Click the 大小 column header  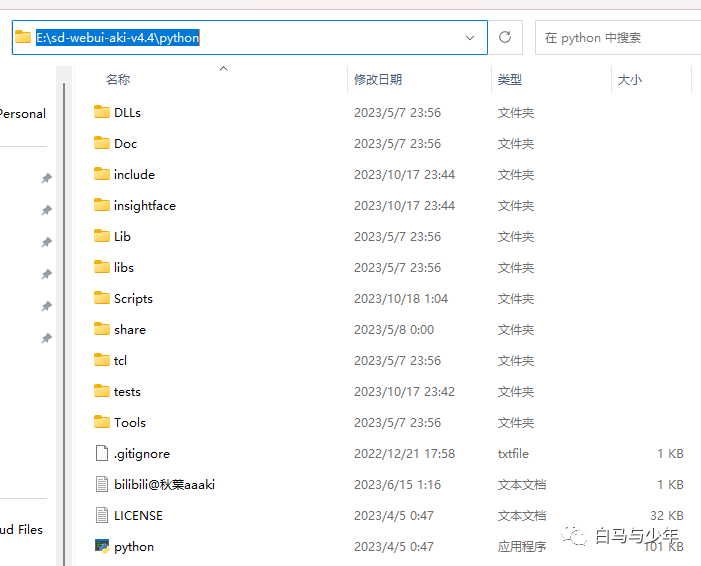(x=629, y=80)
